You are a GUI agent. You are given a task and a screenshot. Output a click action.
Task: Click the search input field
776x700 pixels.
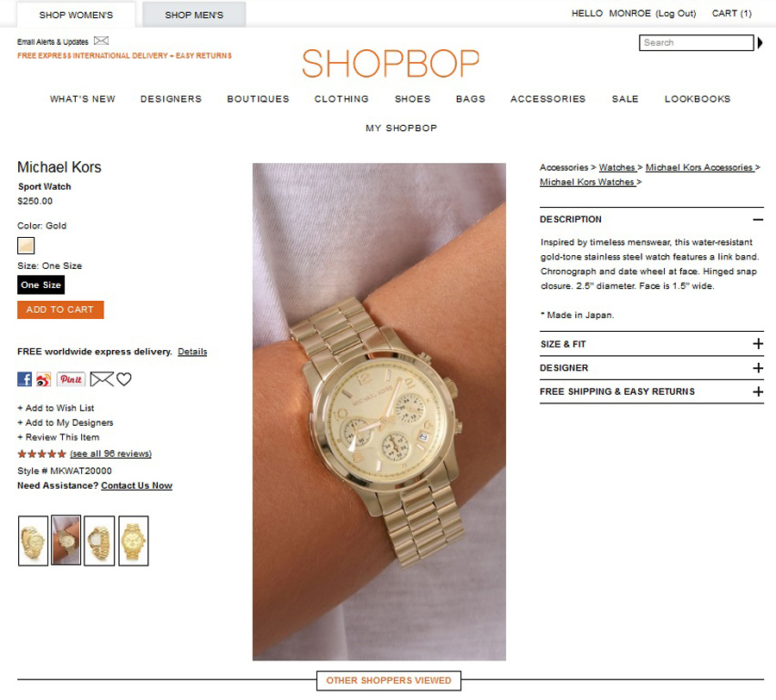(x=697, y=42)
